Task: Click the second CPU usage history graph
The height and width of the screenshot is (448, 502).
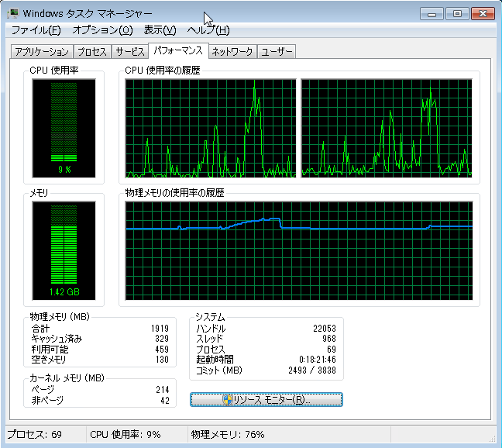Action: pyautogui.click(x=387, y=128)
